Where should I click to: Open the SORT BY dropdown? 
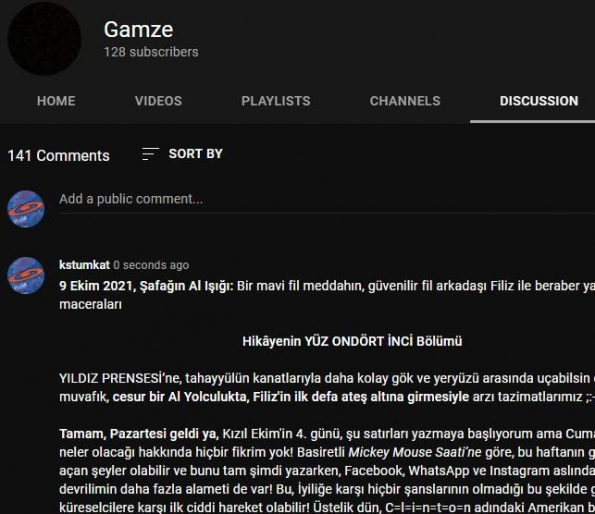[182, 154]
